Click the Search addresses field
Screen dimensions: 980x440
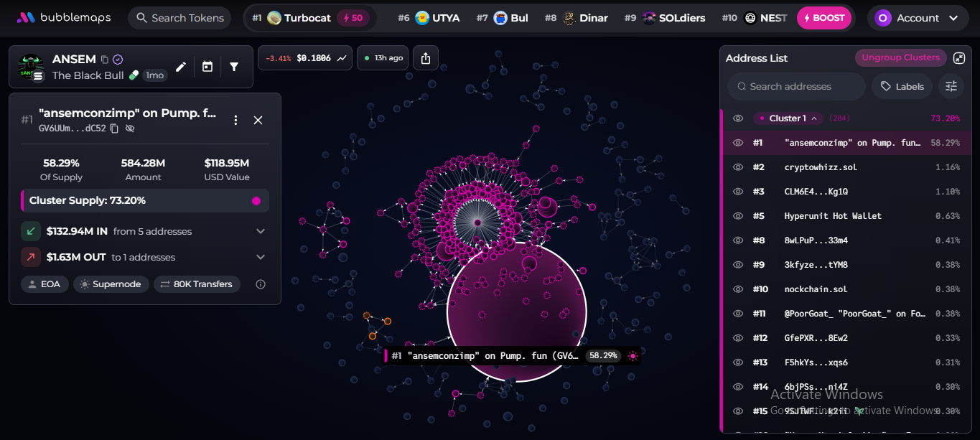point(796,86)
